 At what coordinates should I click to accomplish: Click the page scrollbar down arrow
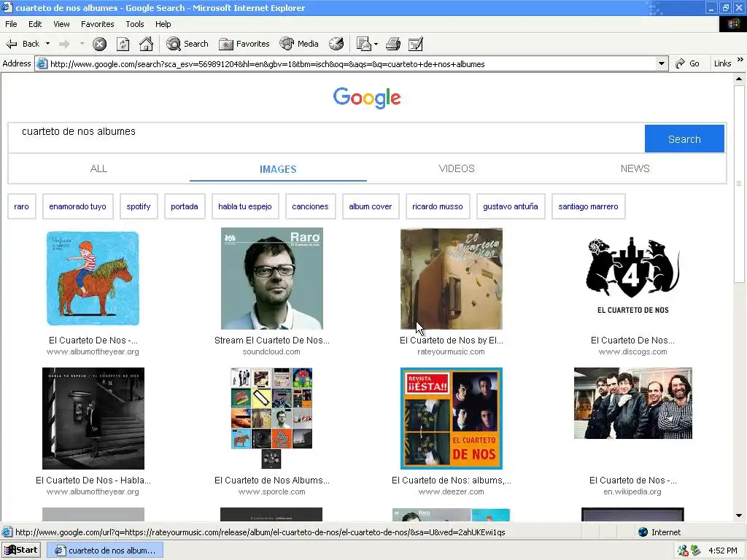[739, 516]
